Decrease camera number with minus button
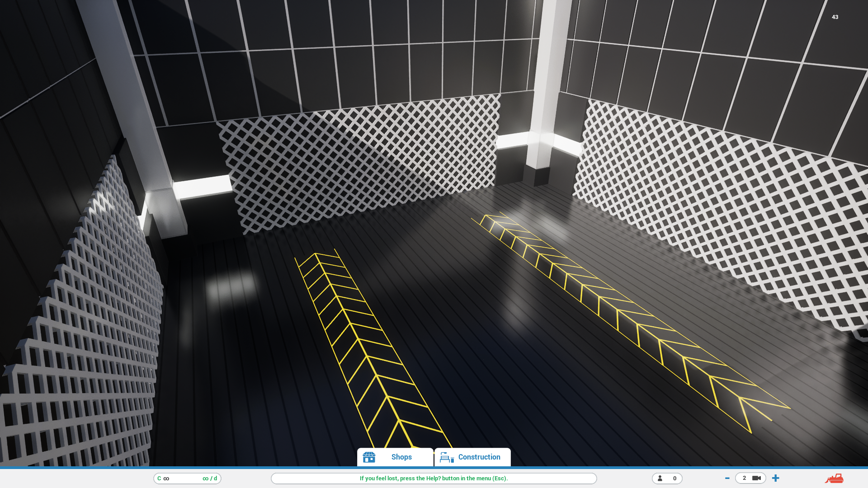The image size is (868, 488). point(727,478)
